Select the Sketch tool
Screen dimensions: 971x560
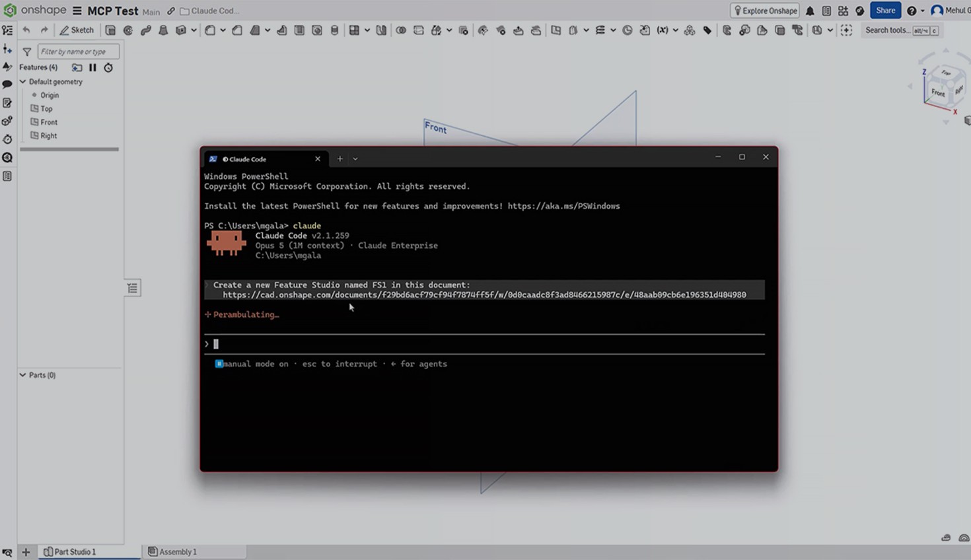click(x=77, y=30)
